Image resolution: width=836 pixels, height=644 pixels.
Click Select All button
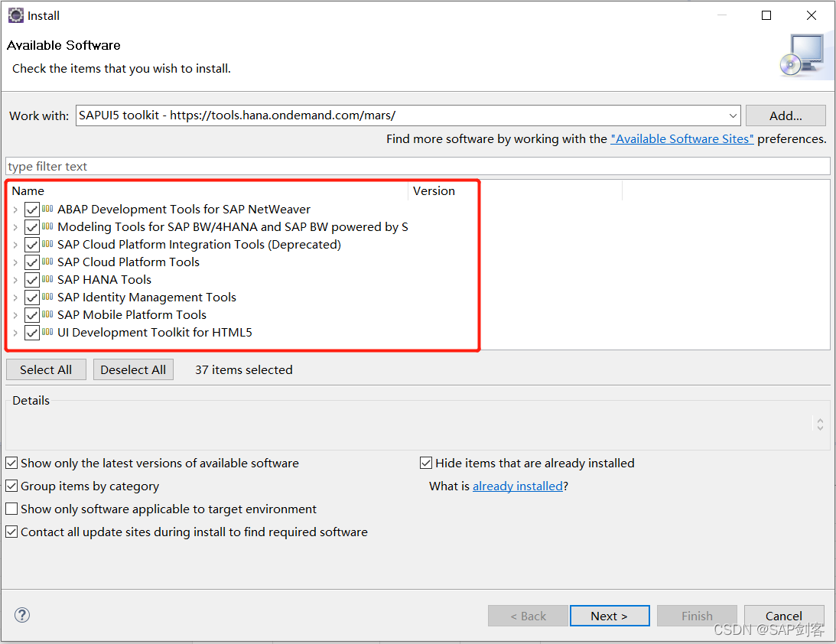click(x=46, y=369)
